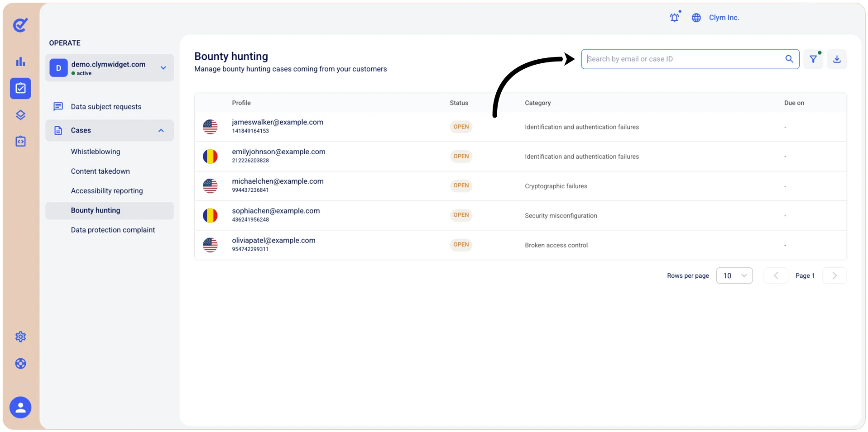The height and width of the screenshot is (432, 868).
Task: Open the Rows per page dropdown
Action: [x=734, y=275]
